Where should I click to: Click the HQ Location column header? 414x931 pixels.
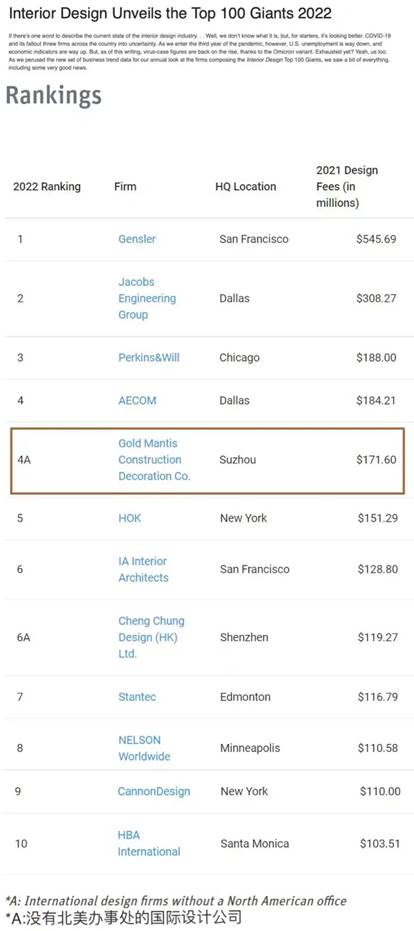click(246, 186)
